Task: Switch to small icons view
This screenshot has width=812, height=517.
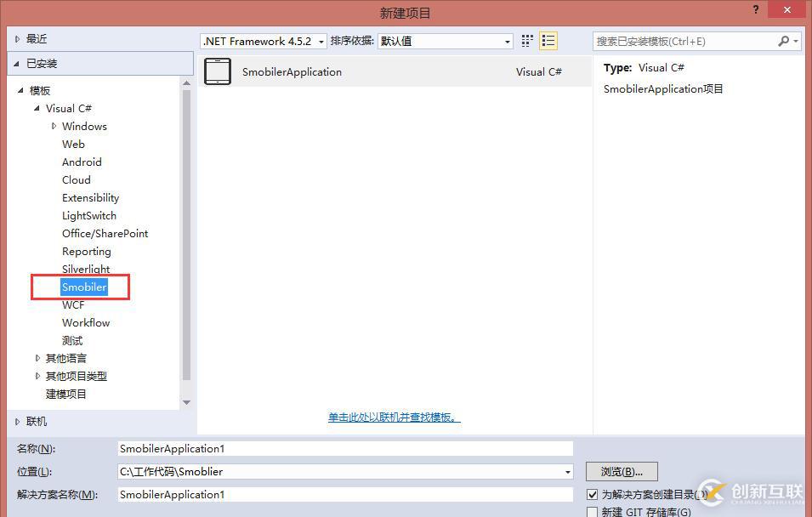Action: pos(527,41)
